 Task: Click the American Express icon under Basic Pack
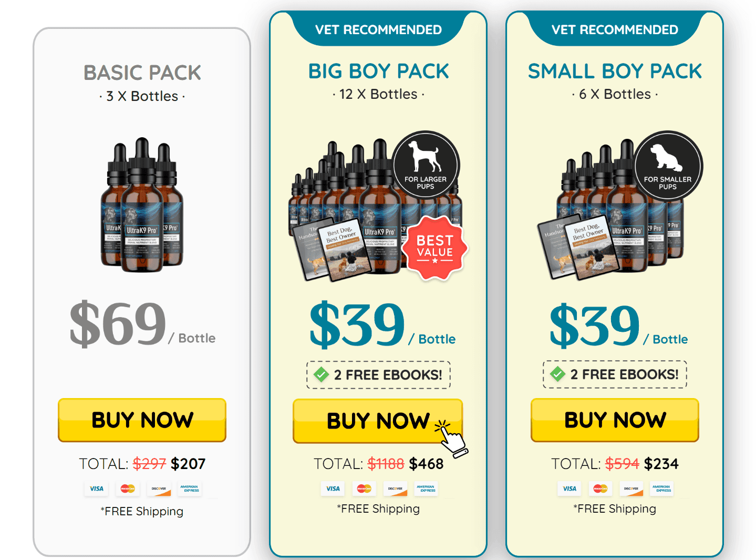(x=190, y=488)
